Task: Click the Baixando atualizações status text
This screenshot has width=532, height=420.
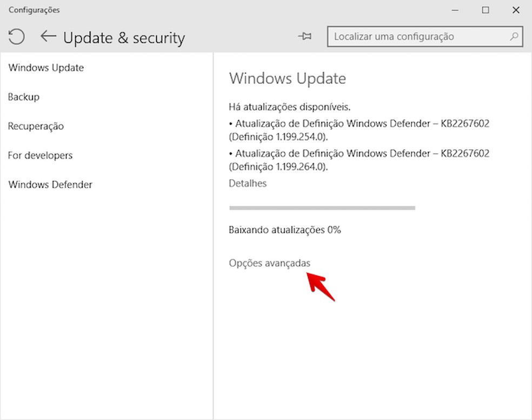Action: [x=285, y=229]
